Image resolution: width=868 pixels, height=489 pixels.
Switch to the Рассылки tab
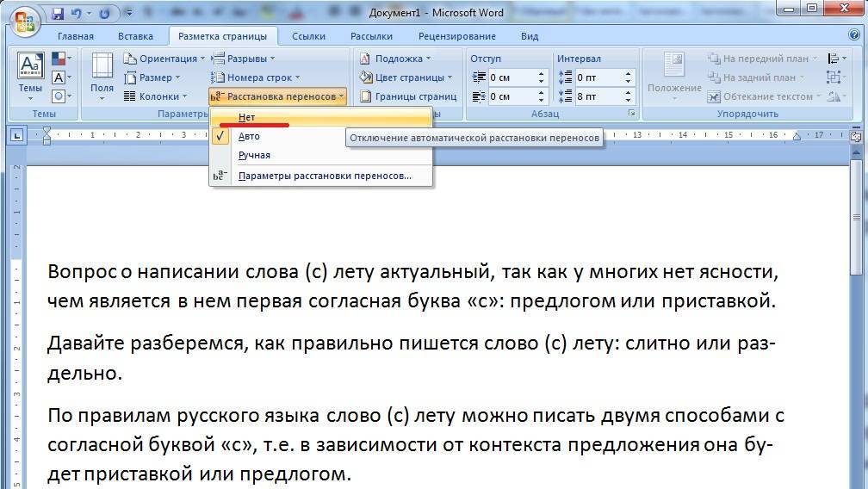(x=371, y=36)
